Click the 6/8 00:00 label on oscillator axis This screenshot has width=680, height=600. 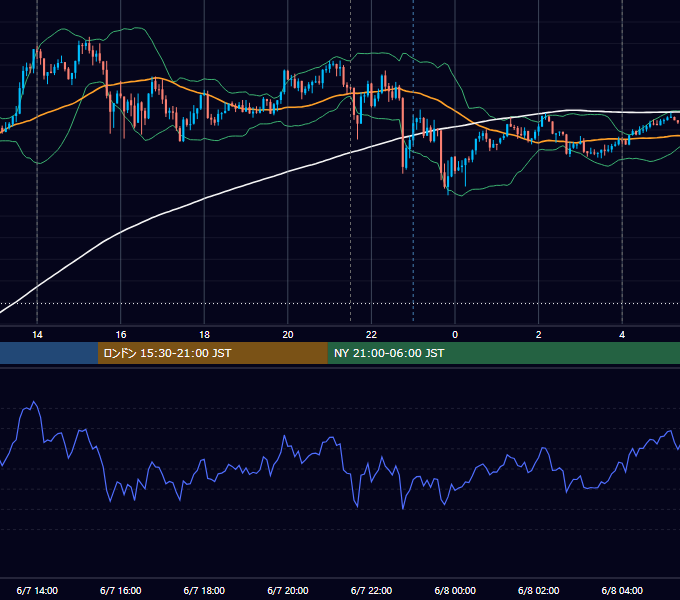coord(455,590)
